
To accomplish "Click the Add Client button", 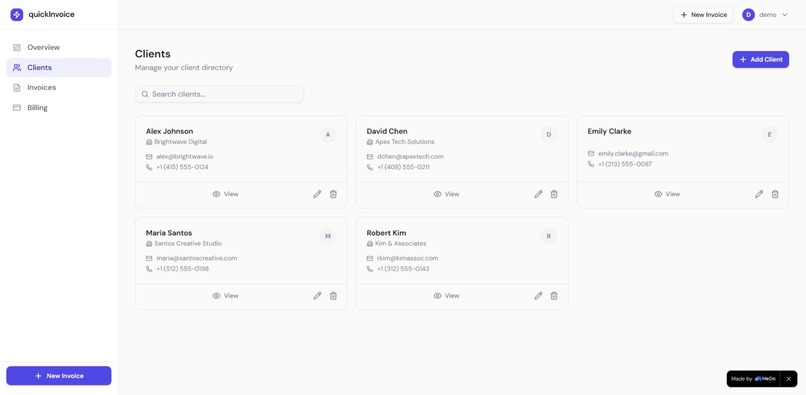I will (x=760, y=60).
